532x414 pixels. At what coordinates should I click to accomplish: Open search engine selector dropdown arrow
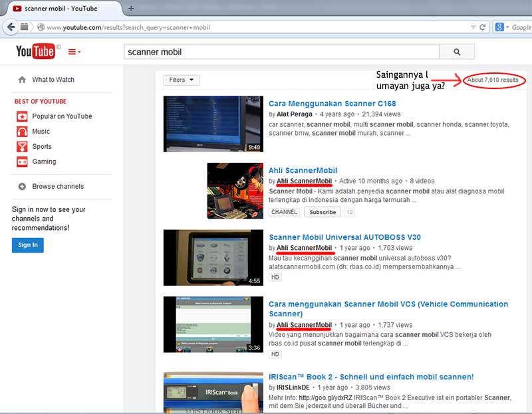tap(507, 27)
